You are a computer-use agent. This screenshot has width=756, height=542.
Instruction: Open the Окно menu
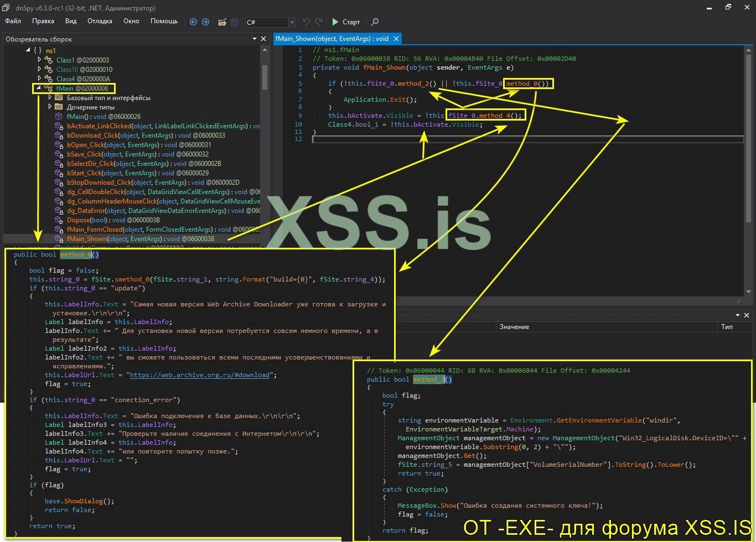point(131,22)
